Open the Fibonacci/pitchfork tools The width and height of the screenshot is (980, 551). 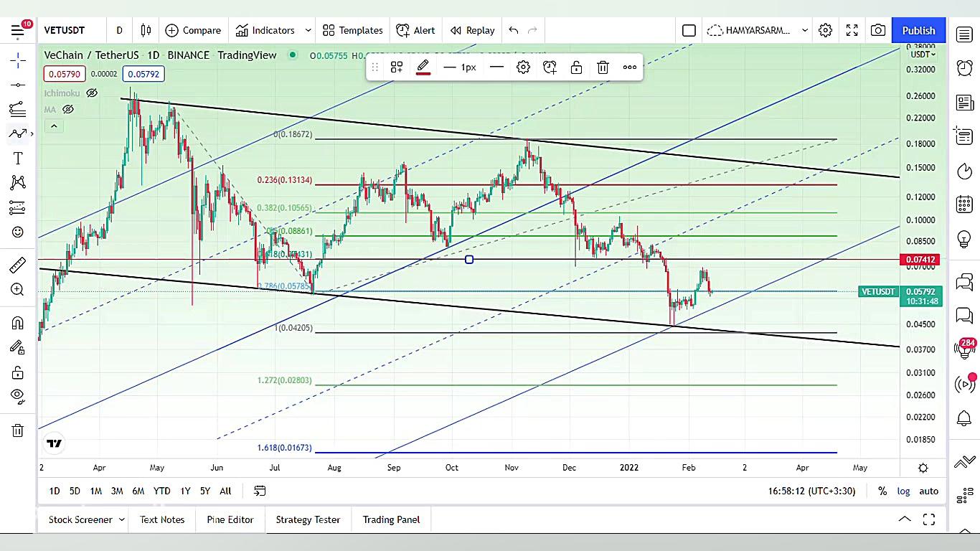tap(18, 109)
